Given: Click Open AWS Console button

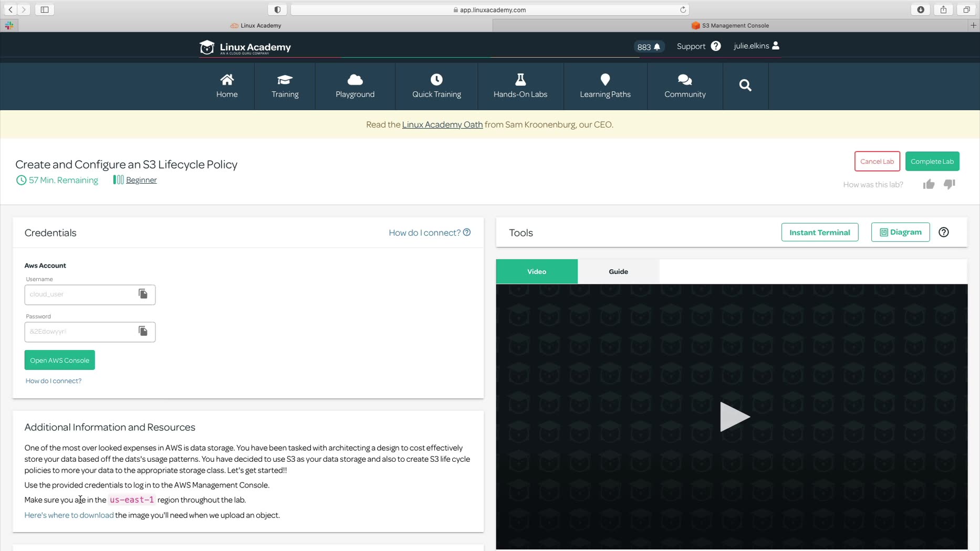Looking at the screenshot, I should [x=59, y=360].
